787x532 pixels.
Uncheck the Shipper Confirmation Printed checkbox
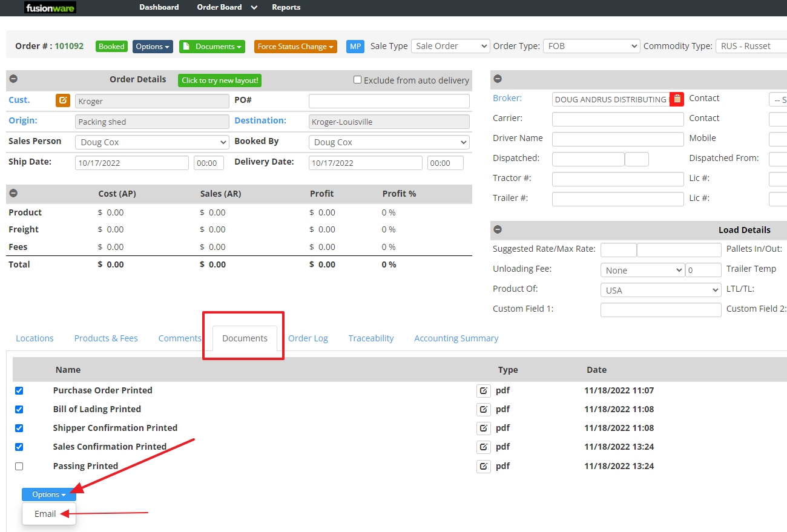19,428
